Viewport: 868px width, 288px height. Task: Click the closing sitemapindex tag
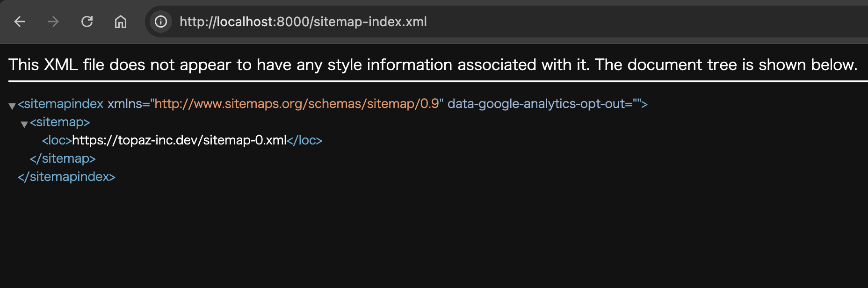point(66,177)
